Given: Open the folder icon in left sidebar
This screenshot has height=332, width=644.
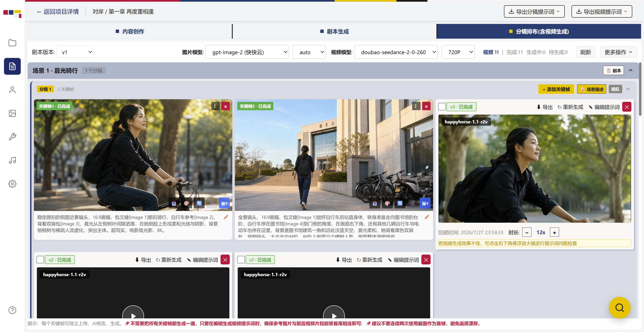Looking at the screenshot, I should [12, 43].
